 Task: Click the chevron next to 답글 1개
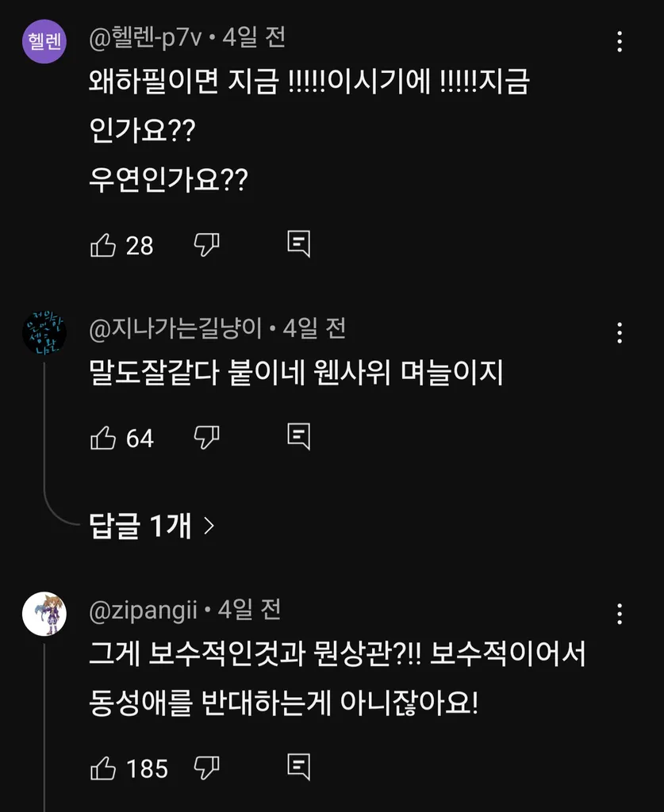tap(209, 527)
